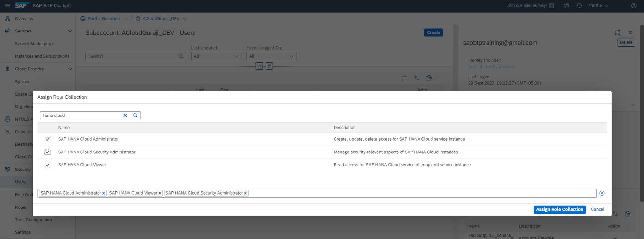This screenshot has width=644, height=239.
Task: Uncheck SAP HANA Cloud Security Administrator checkbox
Action: click(x=47, y=152)
